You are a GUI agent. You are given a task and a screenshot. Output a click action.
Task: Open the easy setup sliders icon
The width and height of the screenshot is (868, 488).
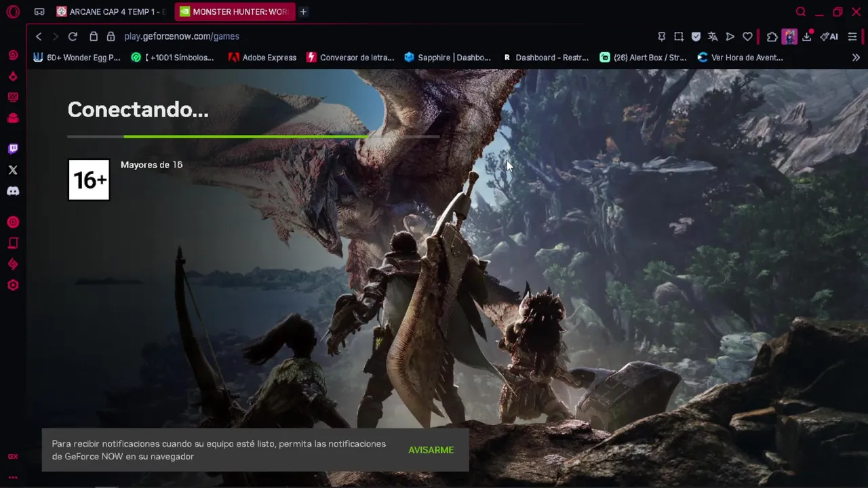[852, 37]
